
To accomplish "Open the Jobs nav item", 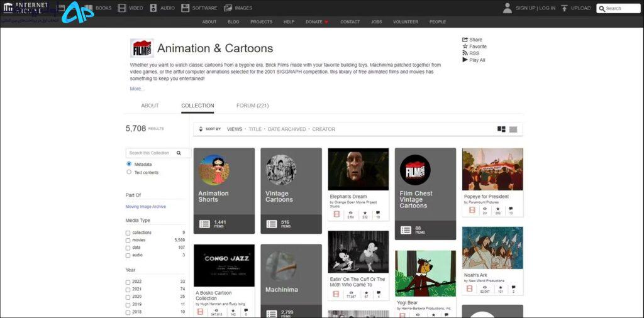I will coord(376,22).
